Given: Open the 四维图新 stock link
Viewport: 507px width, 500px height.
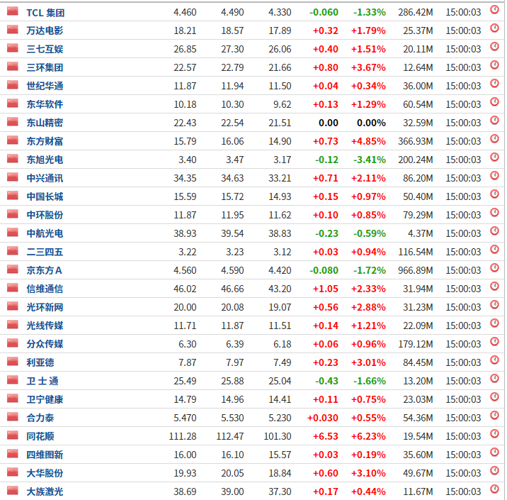Looking at the screenshot, I should (45, 455).
